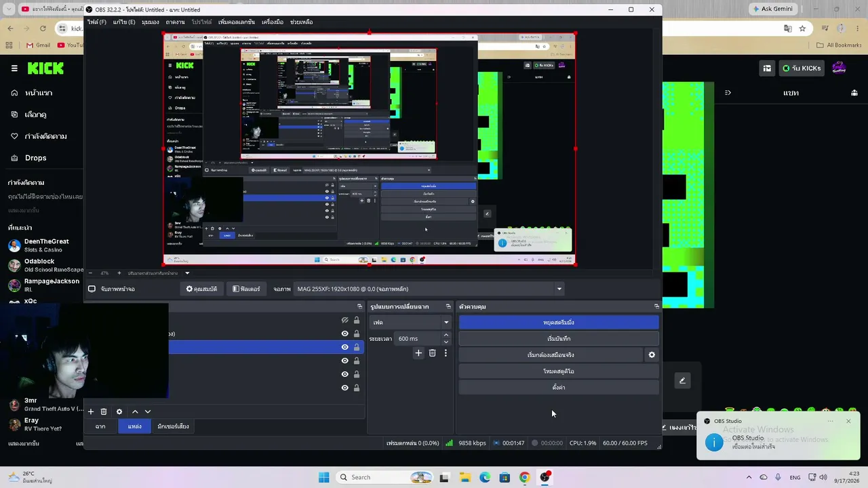Click CPU: 1.9% in status bar
868x488 pixels.
(x=583, y=443)
